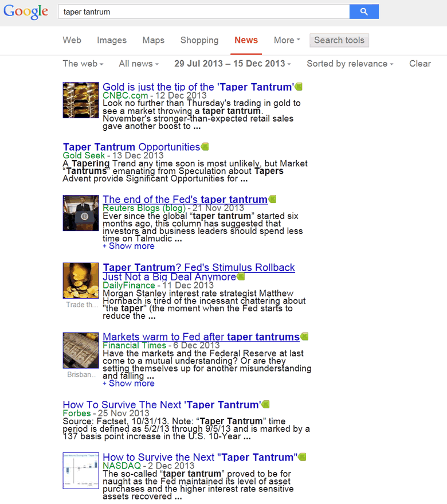Click green tag icon after Taper Tantrum Opportunities
The height and width of the screenshot is (504, 447).
point(205,147)
